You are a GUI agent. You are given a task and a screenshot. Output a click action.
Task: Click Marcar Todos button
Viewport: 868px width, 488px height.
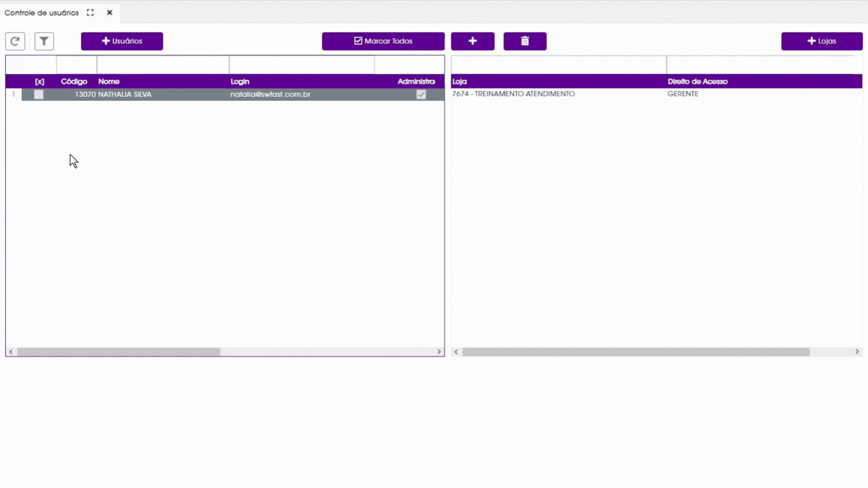[383, 41]
